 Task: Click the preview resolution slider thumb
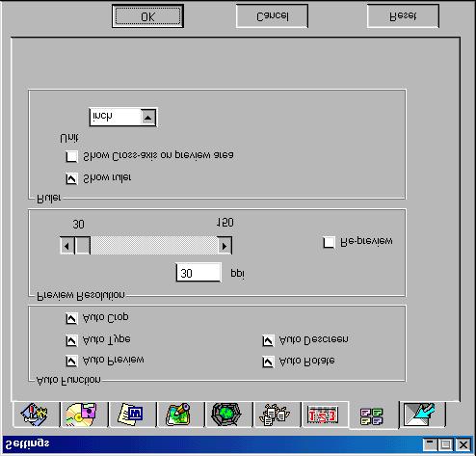click(82, 246)
